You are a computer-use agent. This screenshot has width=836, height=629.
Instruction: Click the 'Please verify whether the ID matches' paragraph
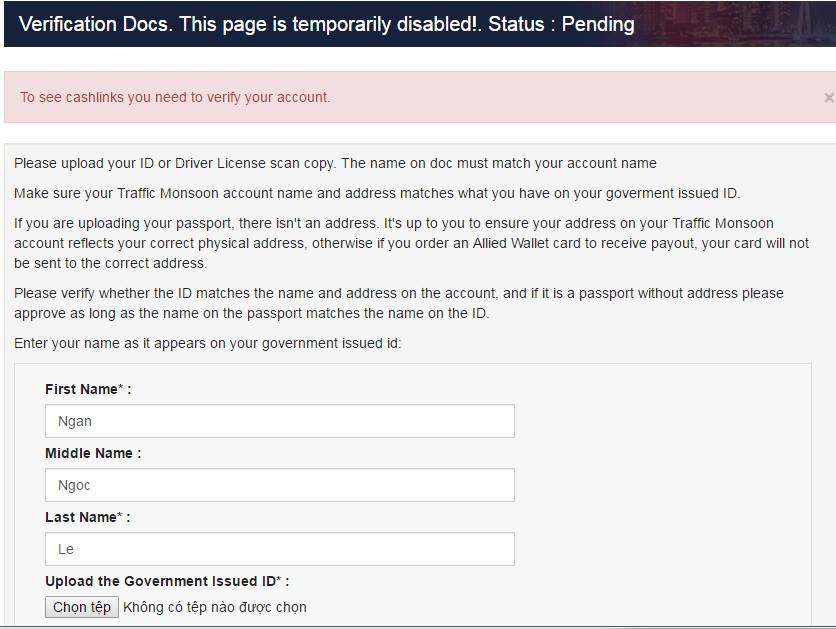click(x=399, y=303)
